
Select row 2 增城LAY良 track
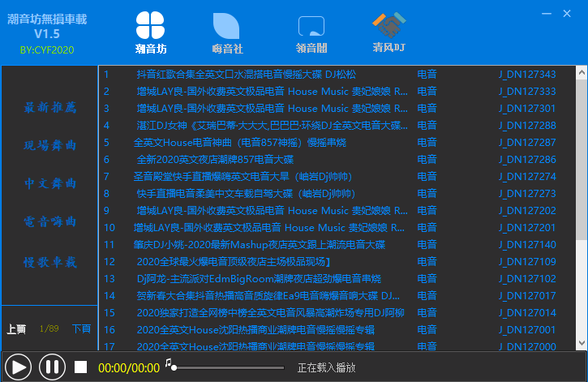272,92
